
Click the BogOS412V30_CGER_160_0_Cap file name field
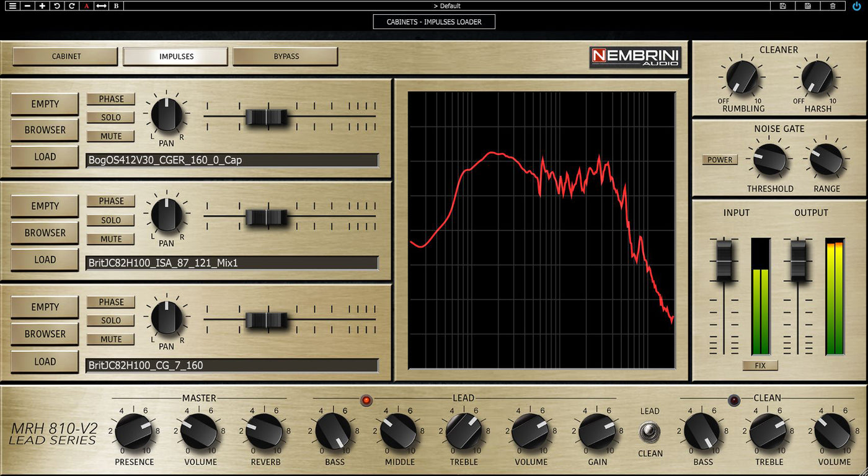point(232,161)
